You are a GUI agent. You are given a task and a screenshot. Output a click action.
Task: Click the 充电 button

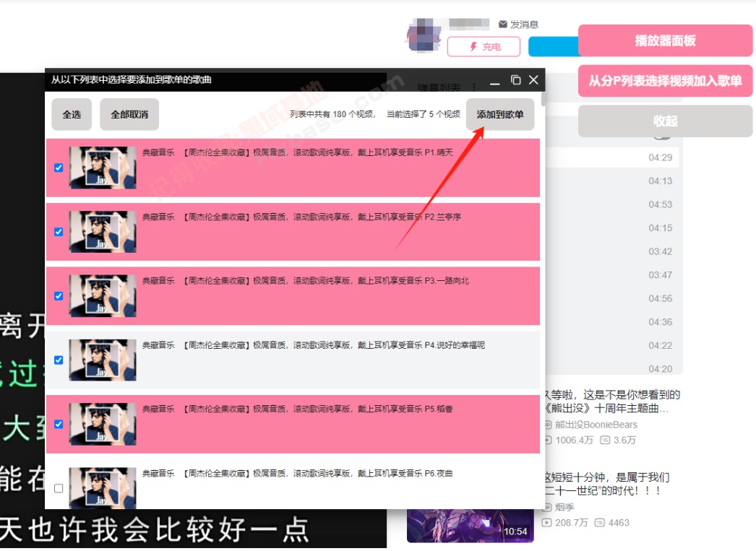484,47
